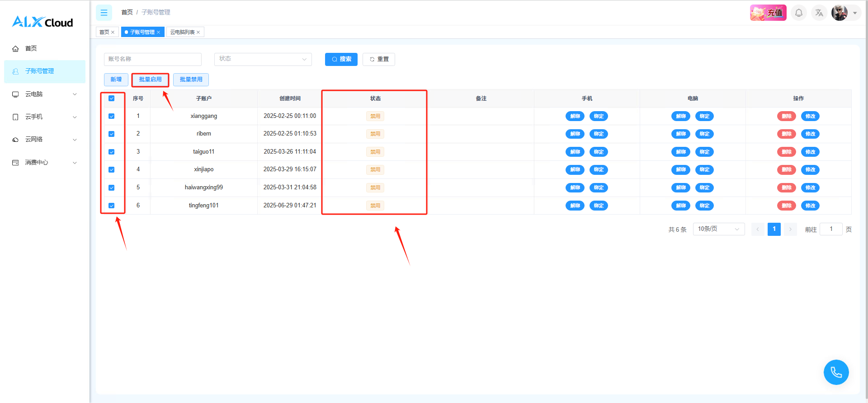Close the 云电脑列表 tab
This screenshot has height=403, width=868.
click(x=198, y=33)
